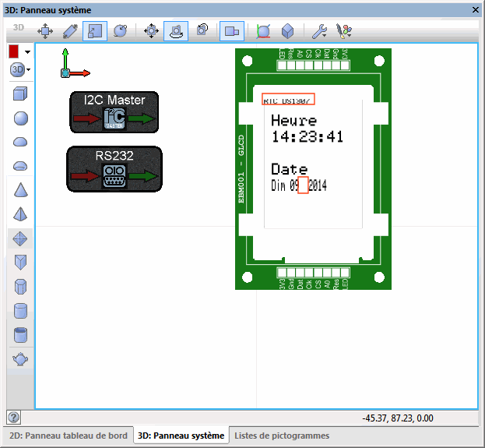Add a teapot shape from sidebar

tap(20, 359)
